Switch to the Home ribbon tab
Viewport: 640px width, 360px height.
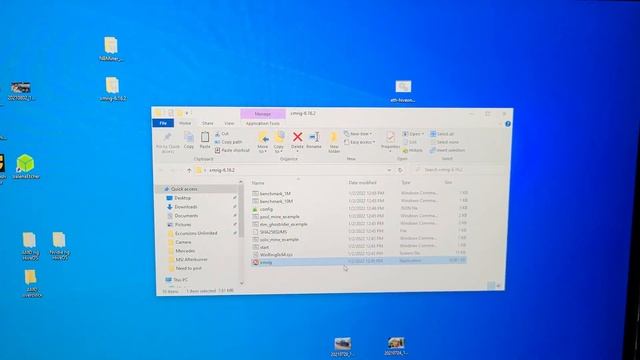(x=185, y=123)
